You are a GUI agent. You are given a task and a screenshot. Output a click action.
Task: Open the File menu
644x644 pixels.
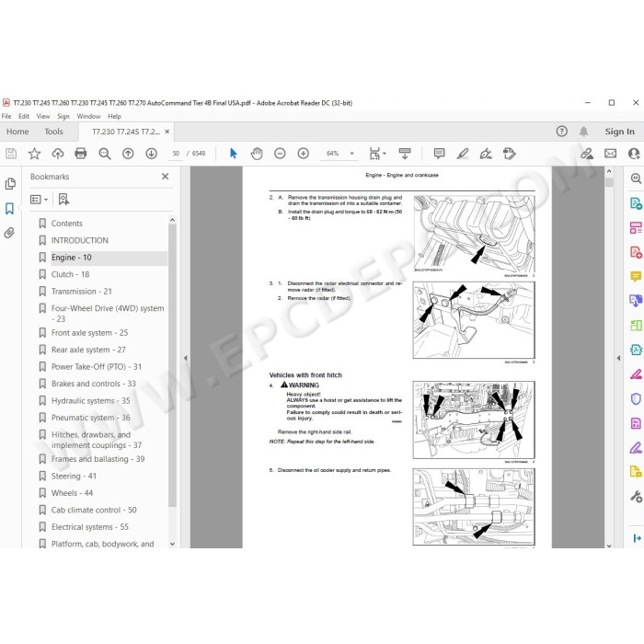(6, 116)
